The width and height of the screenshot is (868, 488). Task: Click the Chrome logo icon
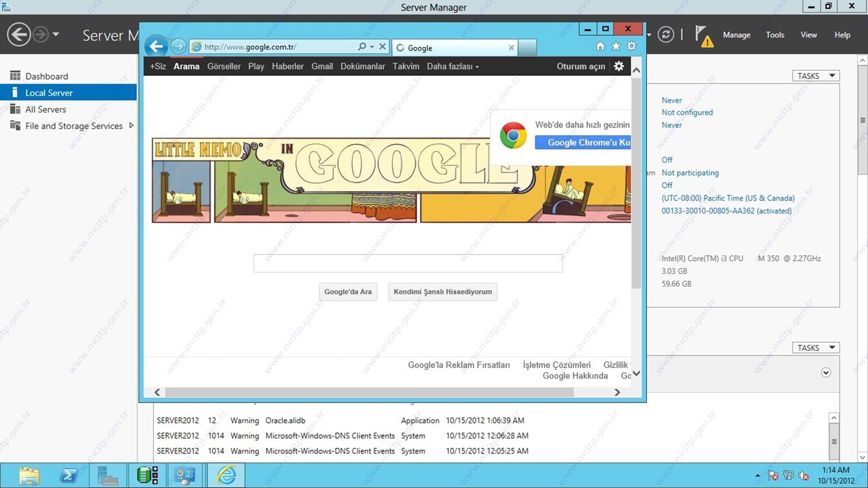[x=513, y=135]
